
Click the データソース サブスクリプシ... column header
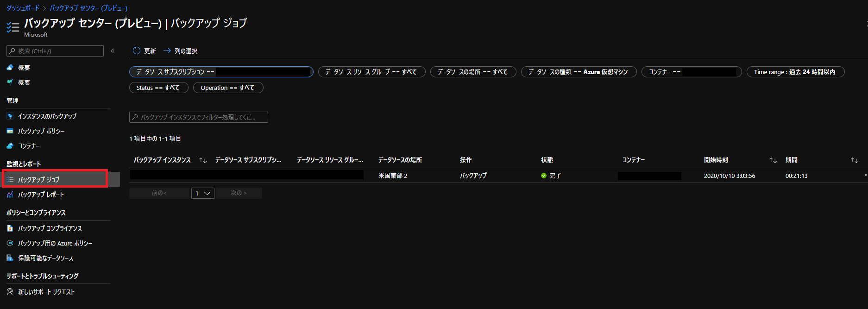[x=248, y=160]
